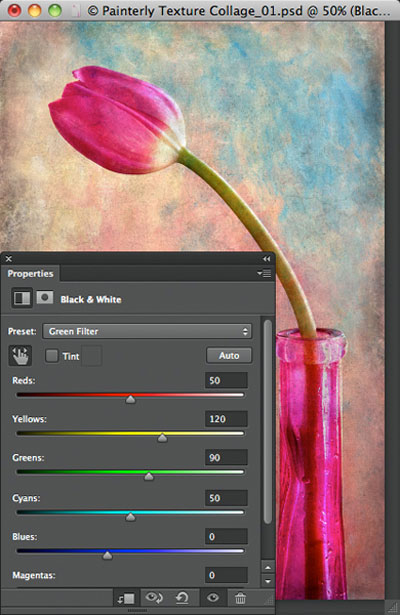
Task: Click the Yellows slider handle
Action: click(x=162, y=438)
